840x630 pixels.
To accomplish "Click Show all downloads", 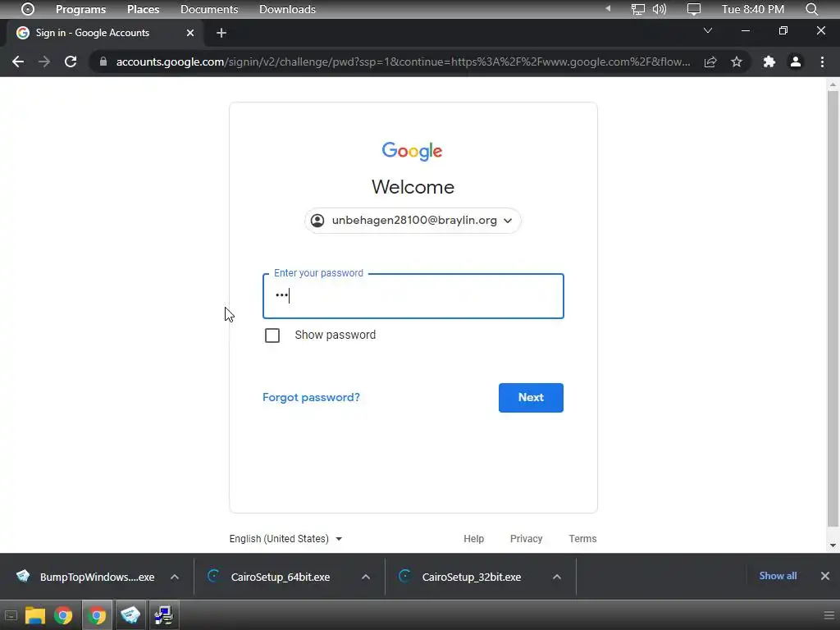I will 778,576.
